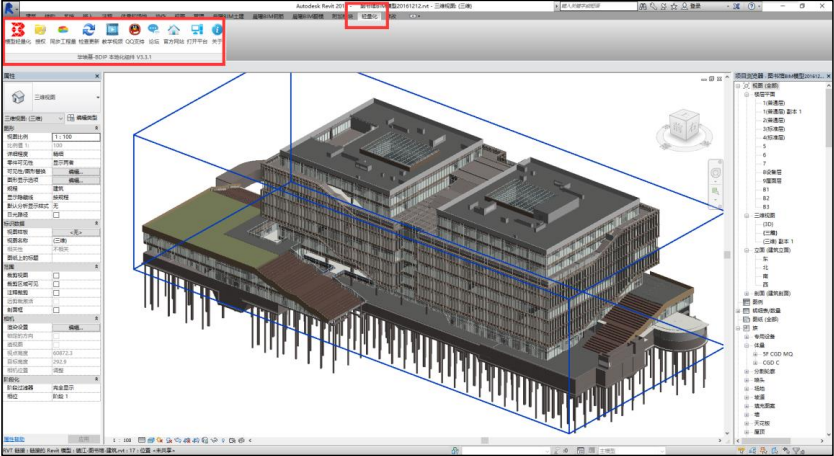Close the 属性 properties panel

[x=97, y=76]
